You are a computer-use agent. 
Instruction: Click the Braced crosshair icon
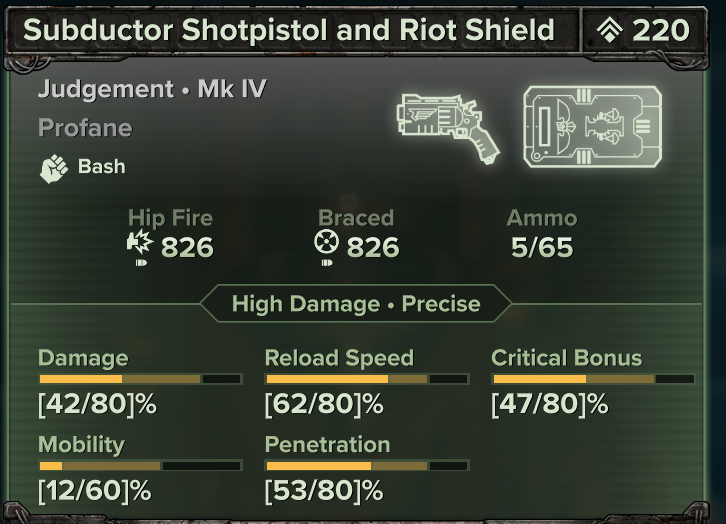click(326, 242)
